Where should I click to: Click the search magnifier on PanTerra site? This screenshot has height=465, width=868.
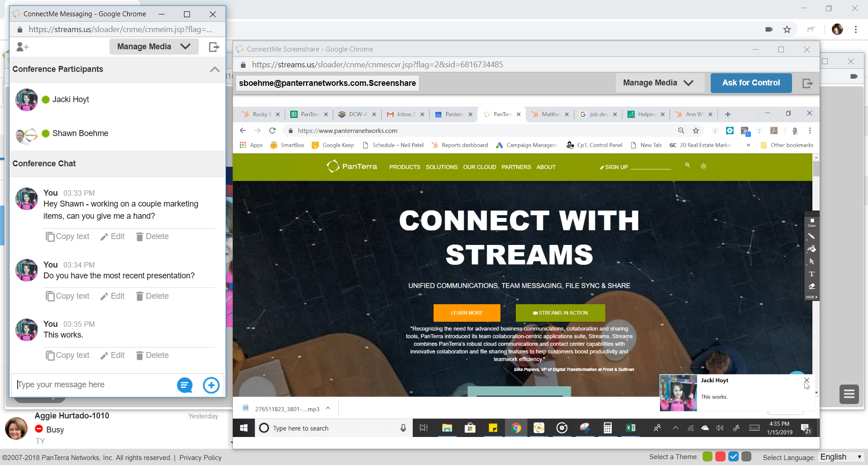click(x=687, y=165)
